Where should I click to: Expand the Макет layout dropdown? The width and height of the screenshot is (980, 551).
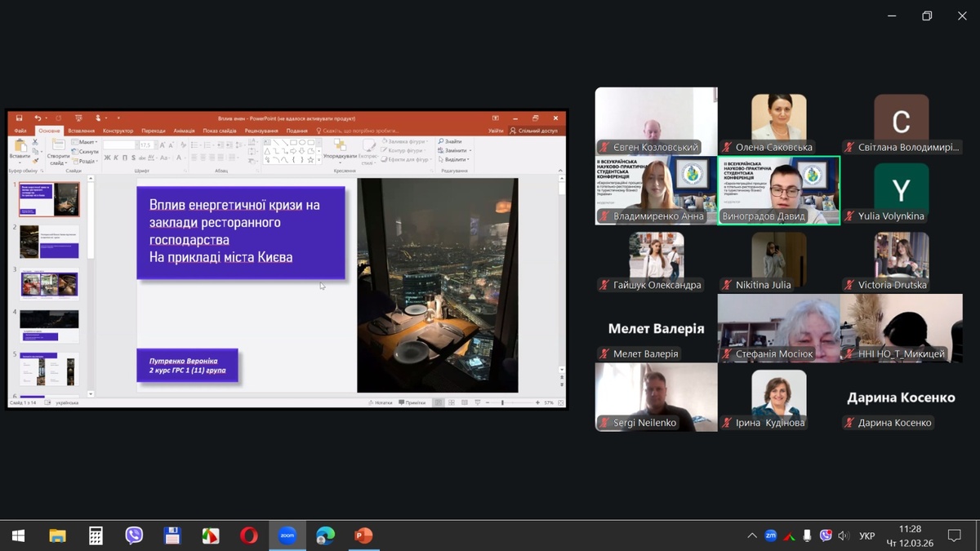pyautogui.click(x=85, y=142)
